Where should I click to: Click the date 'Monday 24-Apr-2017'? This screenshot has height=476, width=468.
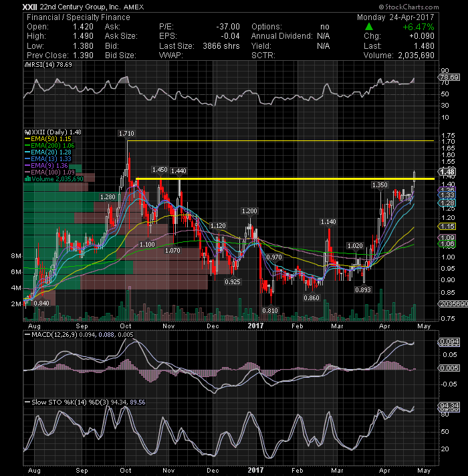click(396, 17)
